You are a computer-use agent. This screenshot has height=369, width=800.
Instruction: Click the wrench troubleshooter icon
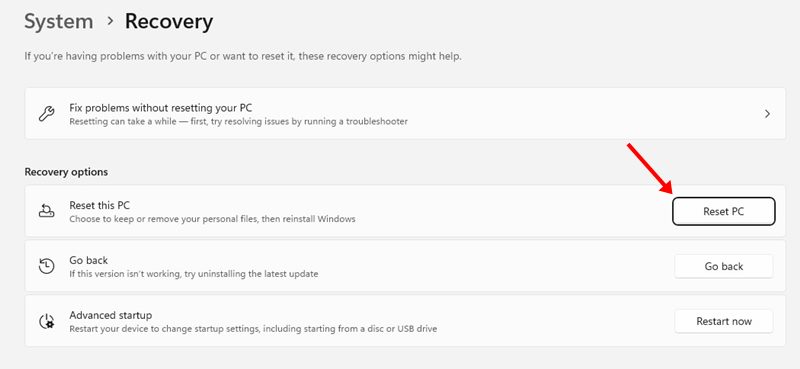click(46, 114)
